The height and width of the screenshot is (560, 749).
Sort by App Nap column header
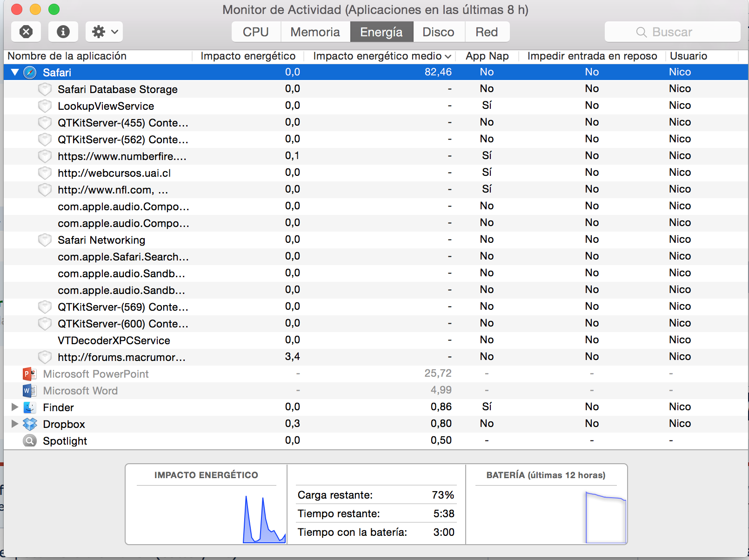[487, 56]
